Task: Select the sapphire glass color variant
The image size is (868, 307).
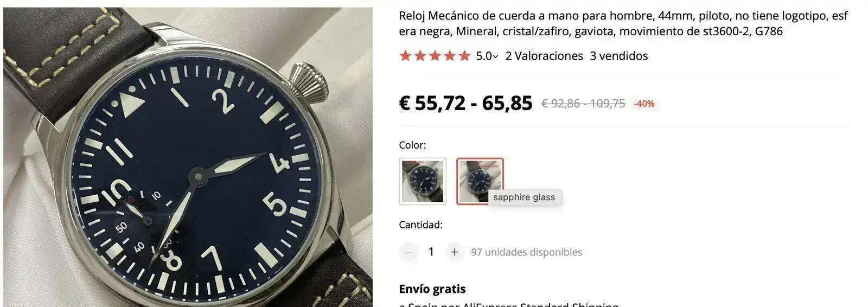Action: 480,181
